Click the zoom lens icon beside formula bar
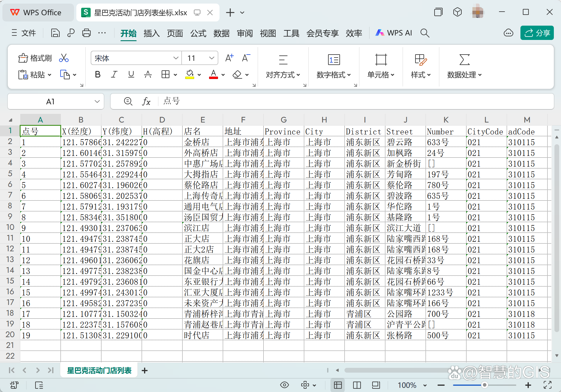The image size is (561, 392). 128,102
